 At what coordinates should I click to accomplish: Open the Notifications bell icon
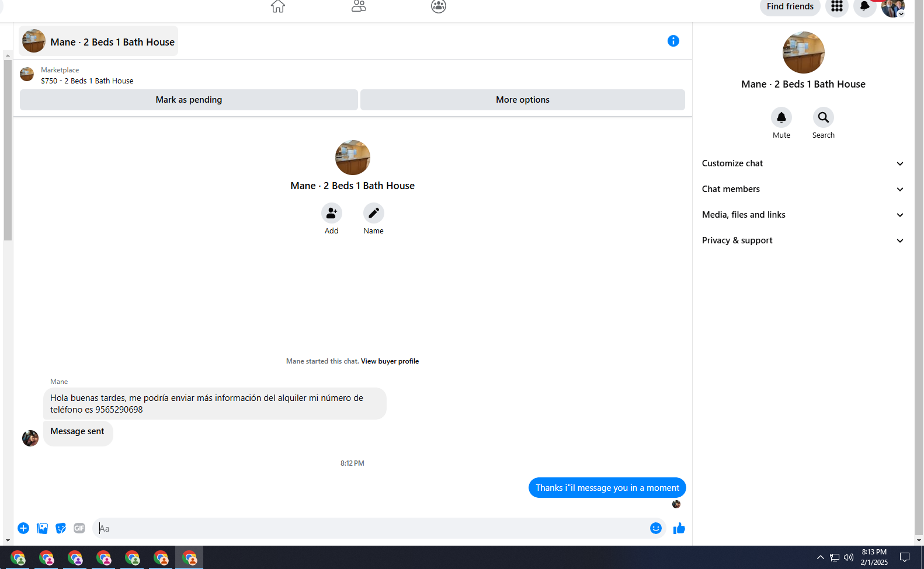click(x=865, y=6)
